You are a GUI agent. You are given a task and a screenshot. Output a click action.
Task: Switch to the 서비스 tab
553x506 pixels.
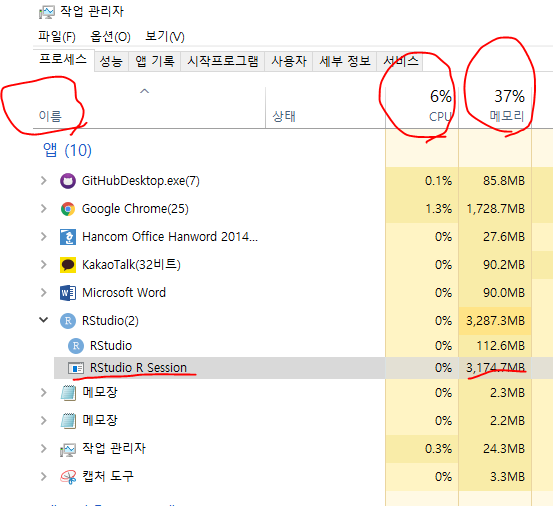click(400, 61)
